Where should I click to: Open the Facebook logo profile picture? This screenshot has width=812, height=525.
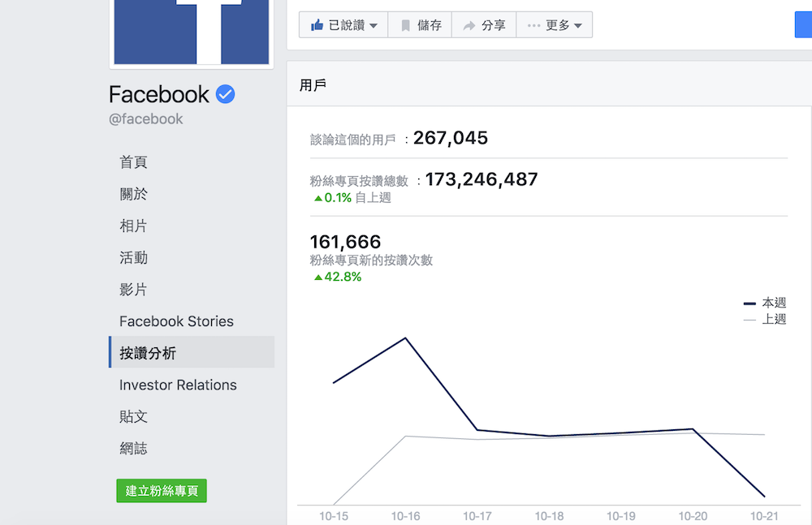(x=191, y=32)
